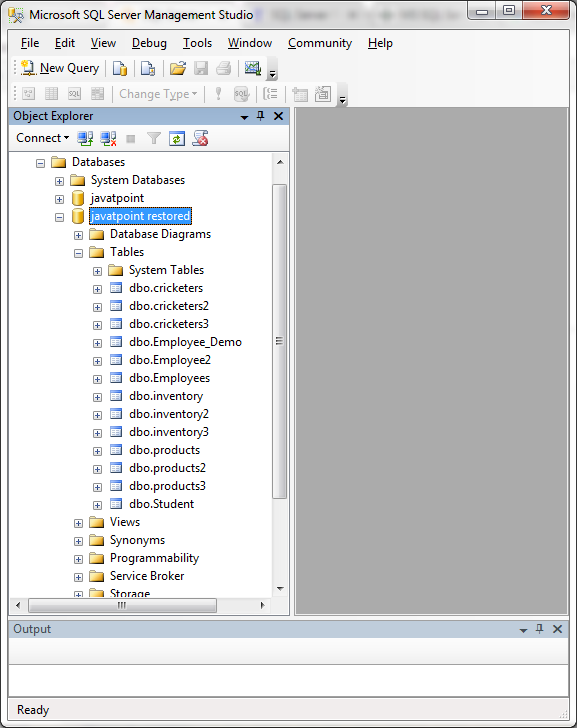577x728 pixels.
Task: Expand the javatpoint database node
Action: click(x=59, y=199)
